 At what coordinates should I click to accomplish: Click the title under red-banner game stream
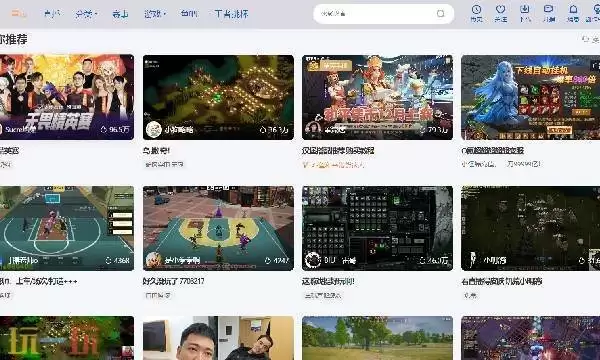coord(338,150)
